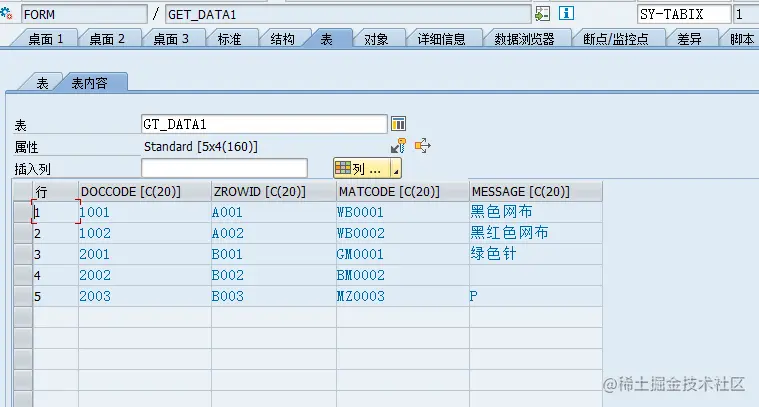Select the 表内容 sub-tab
This screenshot has width=759, height=407.
click(90, 83)
